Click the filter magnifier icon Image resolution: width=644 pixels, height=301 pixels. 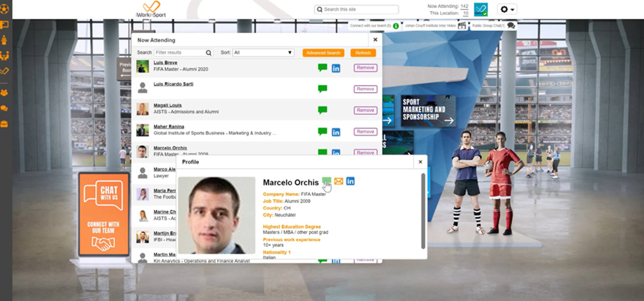click(208, 53)
